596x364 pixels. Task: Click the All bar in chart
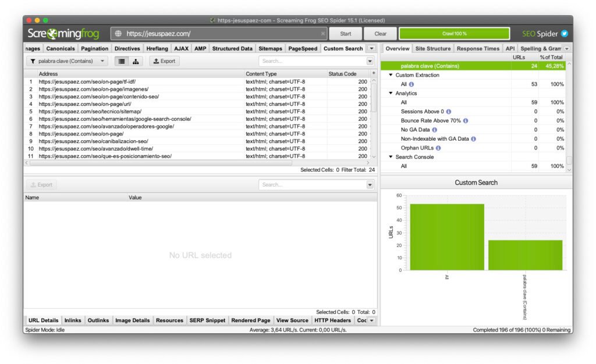(x=447, y=237)
